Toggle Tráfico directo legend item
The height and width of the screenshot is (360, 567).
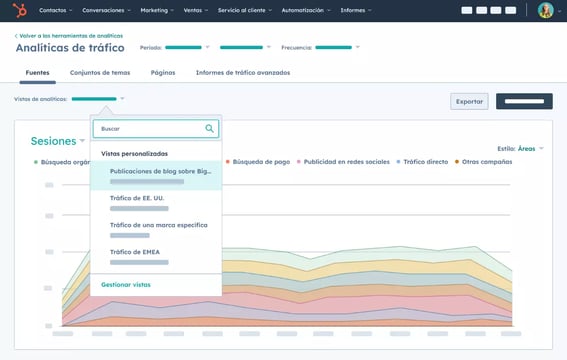422,162
